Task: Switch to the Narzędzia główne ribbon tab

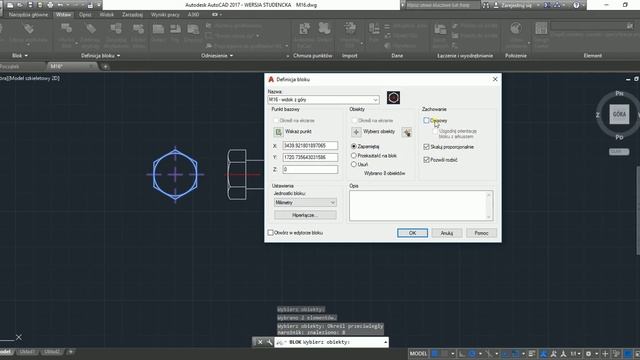Action: click(28, 15)
